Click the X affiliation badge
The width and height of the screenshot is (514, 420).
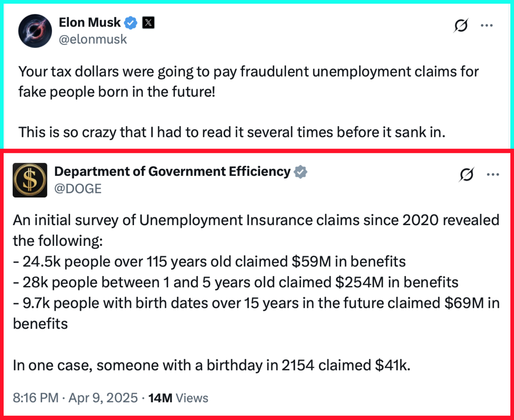[148, 23]
